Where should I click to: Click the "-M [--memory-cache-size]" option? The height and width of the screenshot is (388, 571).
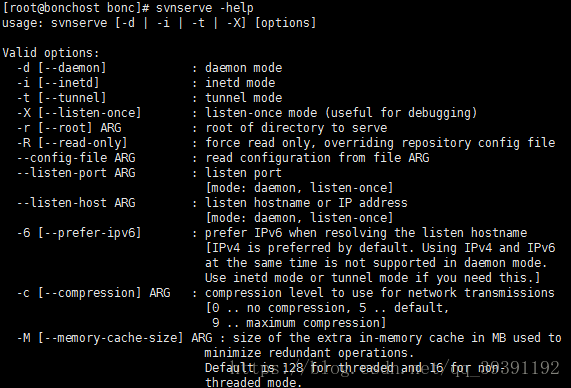(x=100, y=338)
